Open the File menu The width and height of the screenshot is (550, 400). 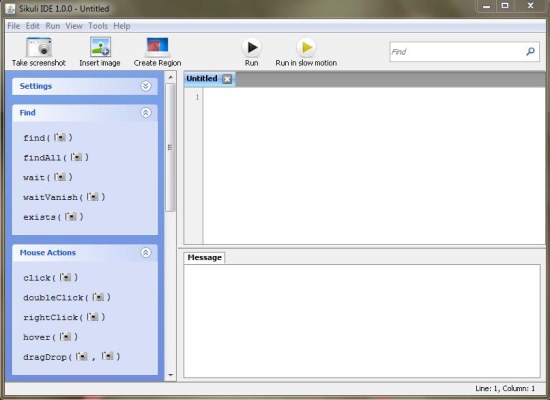[14, 26]
